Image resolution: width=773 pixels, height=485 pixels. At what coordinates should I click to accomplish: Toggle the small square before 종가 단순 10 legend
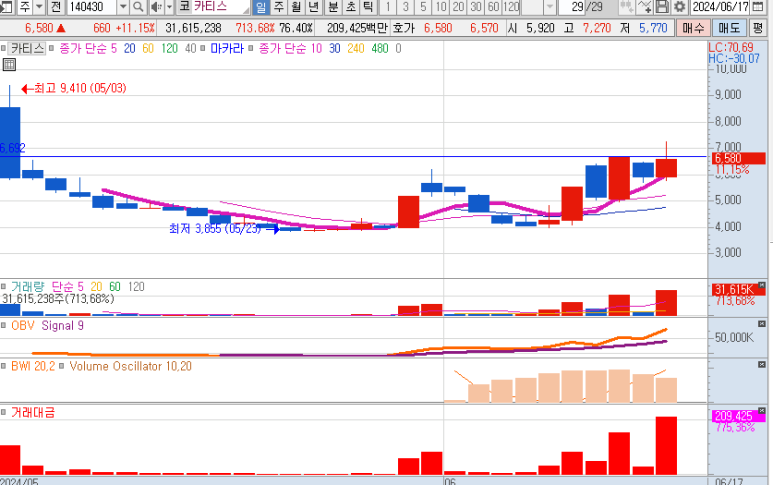(250, 48)
